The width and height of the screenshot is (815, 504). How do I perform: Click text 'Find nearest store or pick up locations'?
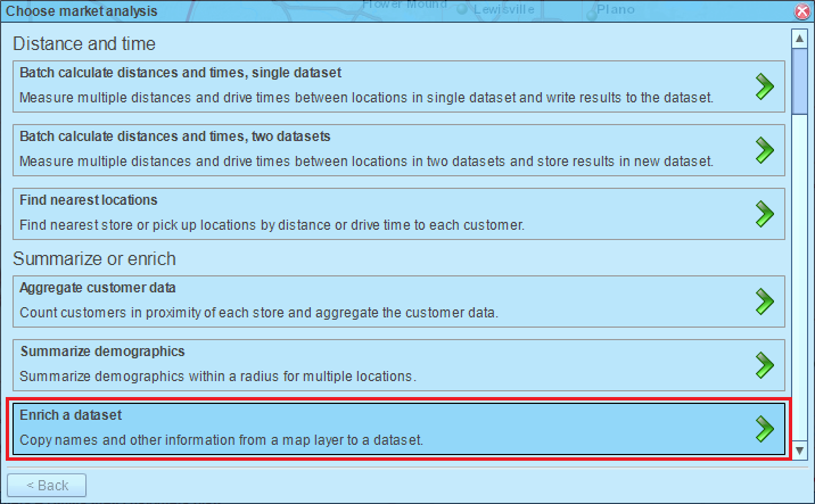click(x=138, y=225)
